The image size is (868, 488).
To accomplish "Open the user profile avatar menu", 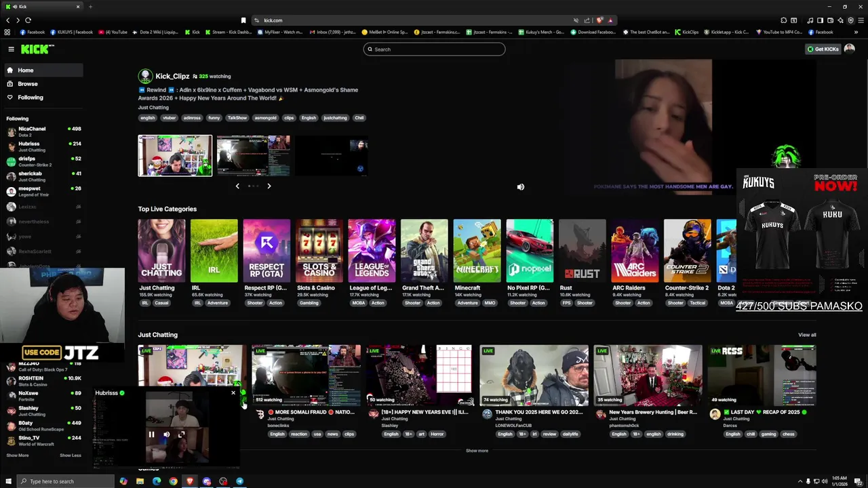I will 849,49.
